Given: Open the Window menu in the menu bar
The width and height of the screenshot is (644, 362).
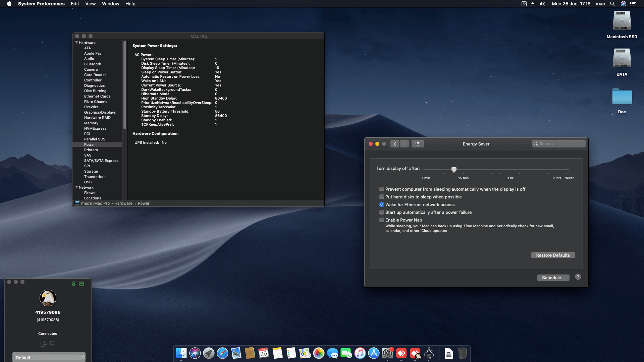Looking at the screenshot, I should point(110,4).
